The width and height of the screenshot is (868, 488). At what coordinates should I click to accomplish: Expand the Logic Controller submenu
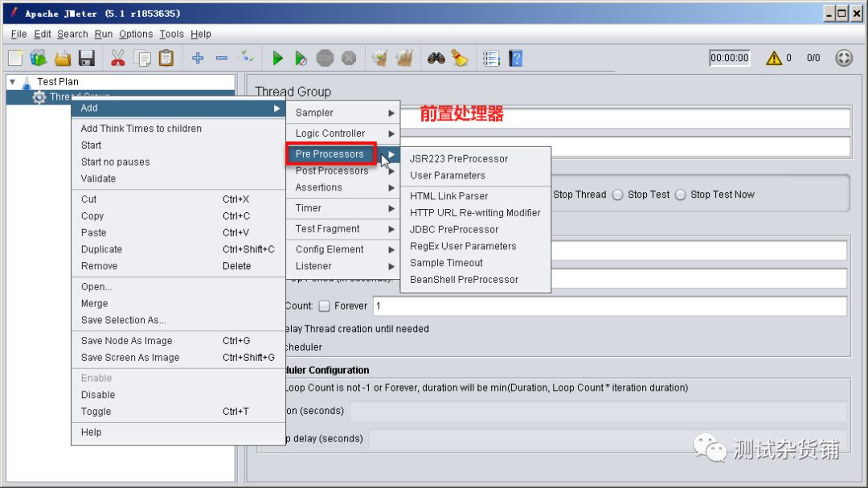coord(343,133)
